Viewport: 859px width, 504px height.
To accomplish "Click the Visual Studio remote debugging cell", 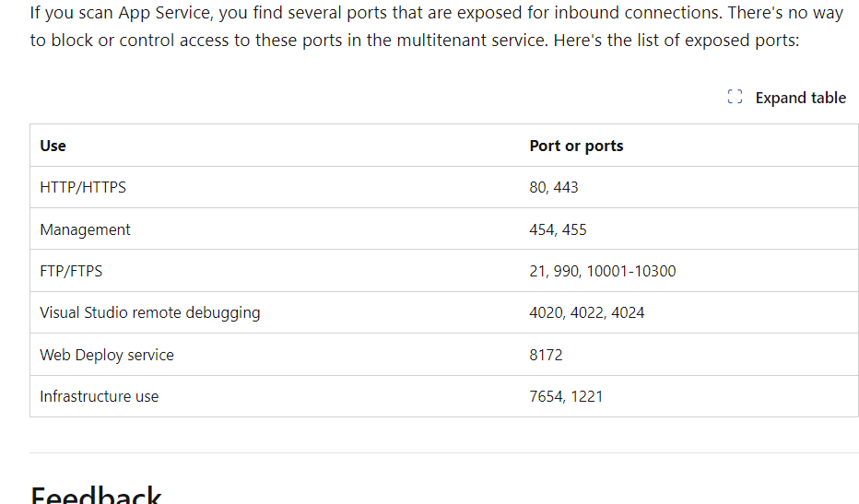I will pyautogui.click(x=149, y=312).
